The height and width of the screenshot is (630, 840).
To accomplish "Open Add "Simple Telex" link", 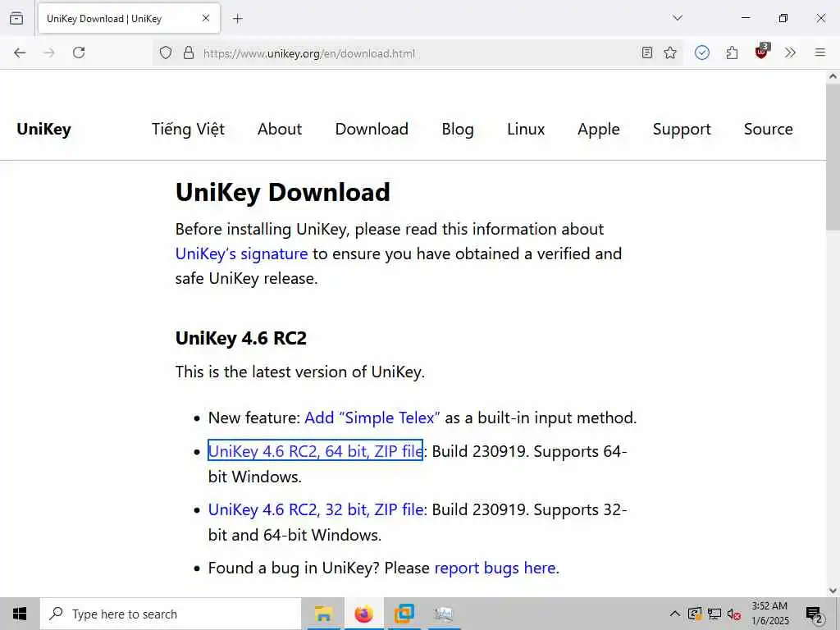I will point(372,418).
